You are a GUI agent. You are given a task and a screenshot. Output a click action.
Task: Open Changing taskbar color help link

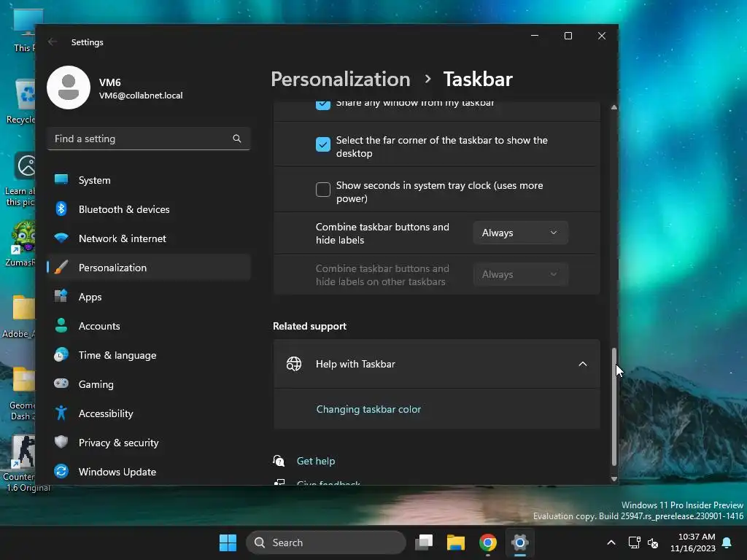coord(368,409)
